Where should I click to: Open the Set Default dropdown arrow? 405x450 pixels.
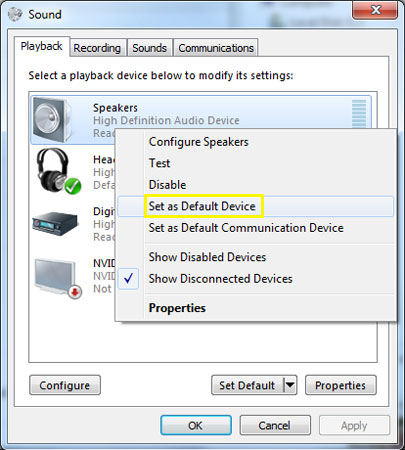290,385
